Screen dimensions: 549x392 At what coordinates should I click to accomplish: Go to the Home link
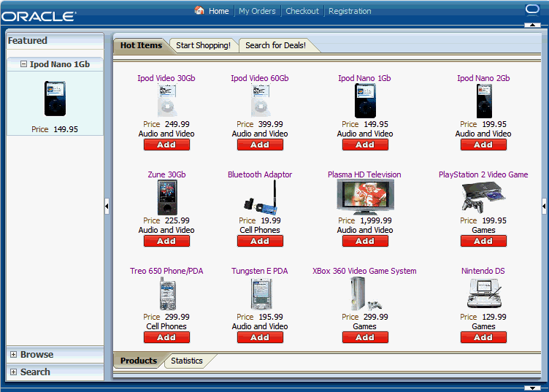pos(218,11)
